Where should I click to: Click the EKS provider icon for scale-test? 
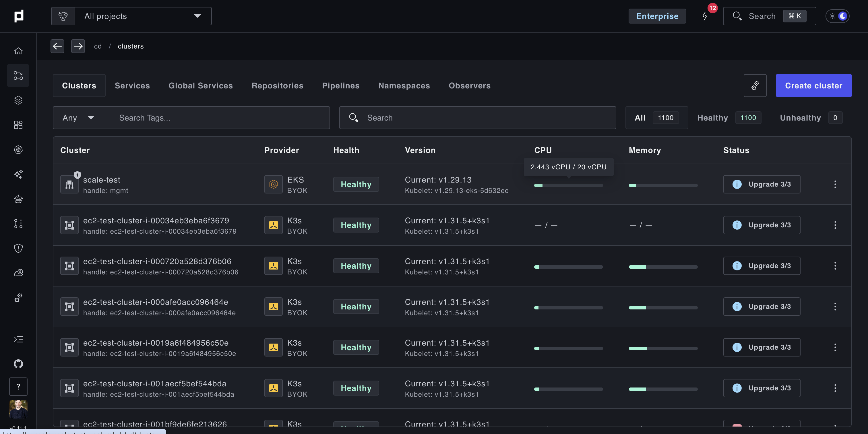(273, 184)
